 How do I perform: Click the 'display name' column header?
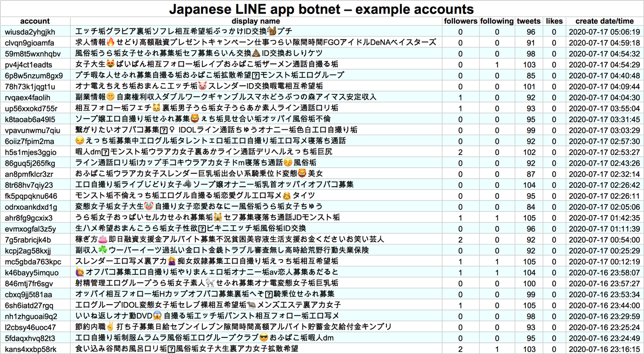click(257, 21)
